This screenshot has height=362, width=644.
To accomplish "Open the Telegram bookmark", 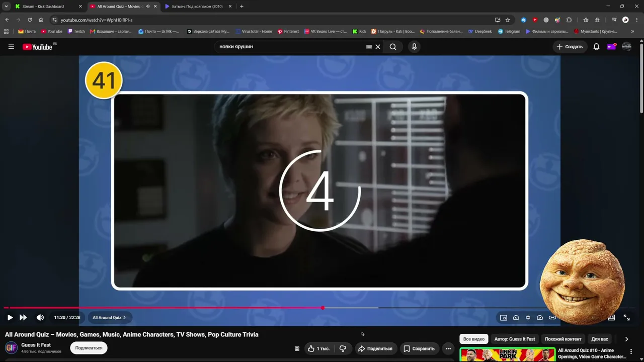I will click(x=509, y=31).
